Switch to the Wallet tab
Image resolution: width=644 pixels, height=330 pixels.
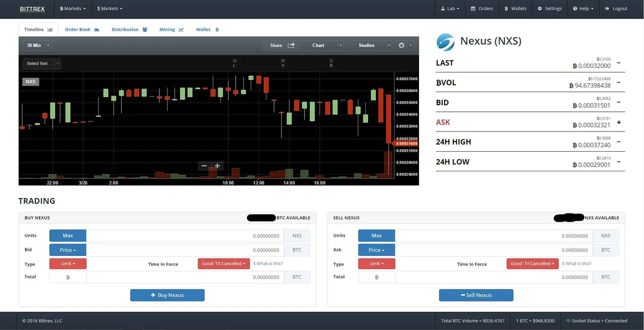(x=207, y=30)
